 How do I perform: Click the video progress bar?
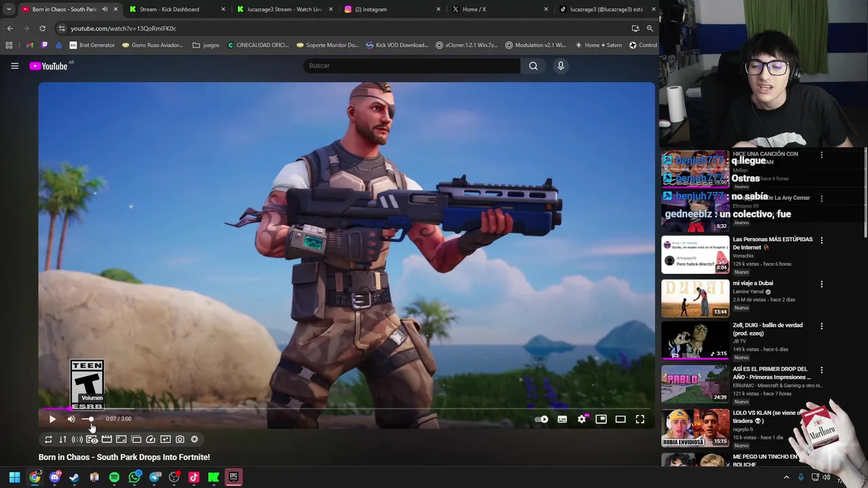point(347,409)
